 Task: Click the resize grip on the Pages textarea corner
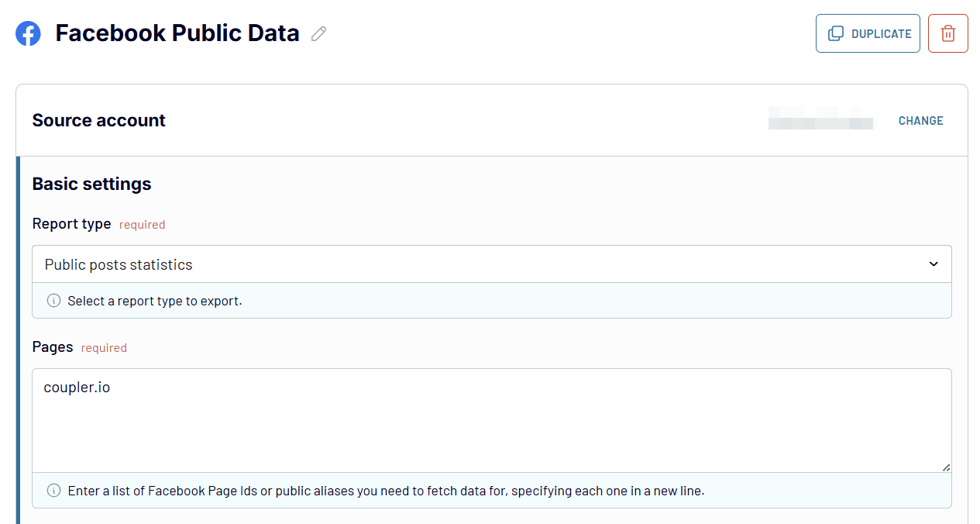pos(945,466)
